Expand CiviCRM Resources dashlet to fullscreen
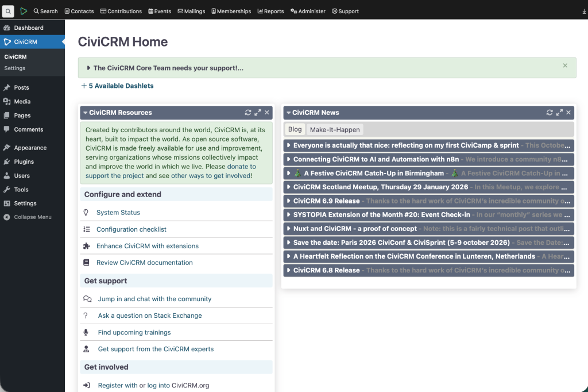 [x=257, y=112]
